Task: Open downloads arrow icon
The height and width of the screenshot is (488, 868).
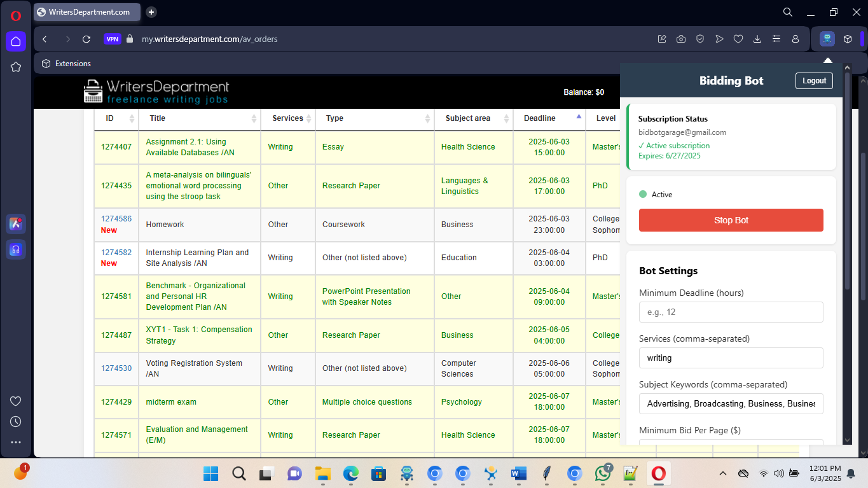Action: [757, 39]
